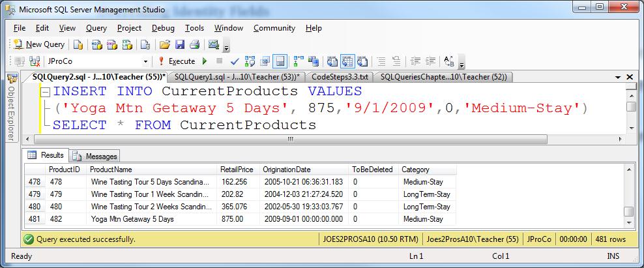Switch output to Results to Grid

pyautogui.click(x=347, y=61)
